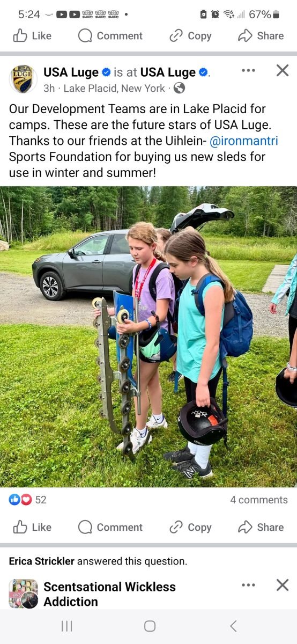
Task: Open USA Luge profile picture
Action: (x=23, y=79)
